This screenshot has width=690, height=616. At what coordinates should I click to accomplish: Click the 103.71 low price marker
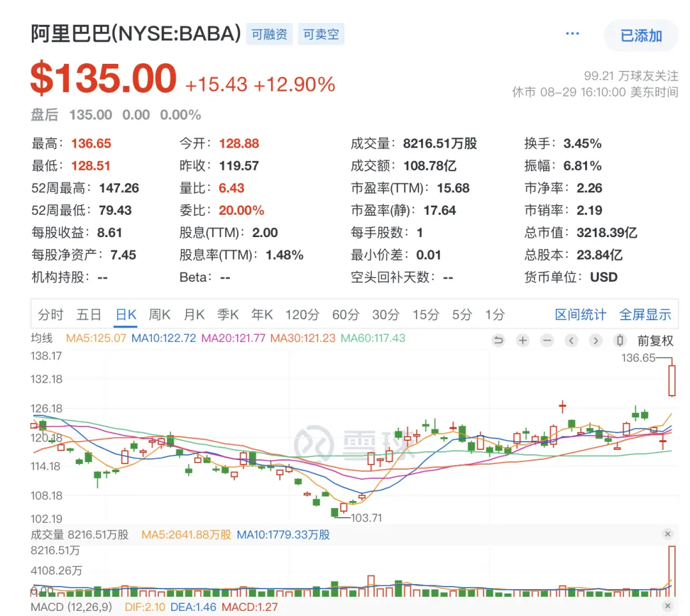pyautogui.click(x=366, y=518)
